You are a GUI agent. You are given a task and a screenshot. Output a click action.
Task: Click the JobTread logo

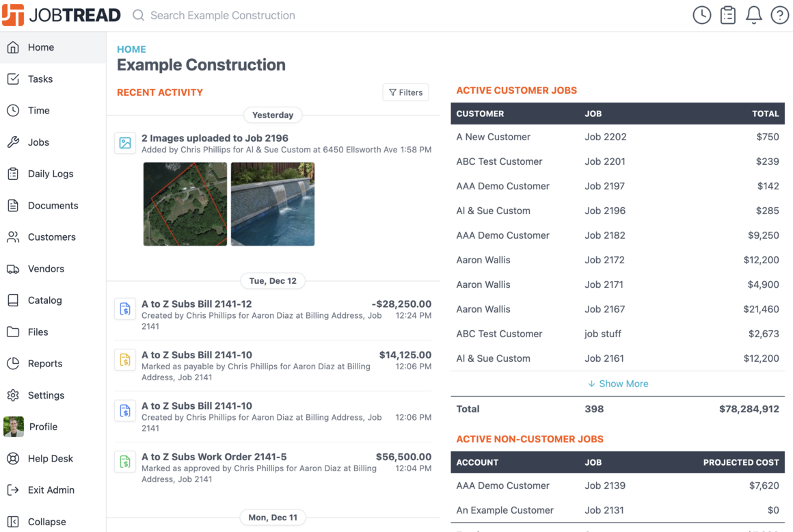[62, 15]
